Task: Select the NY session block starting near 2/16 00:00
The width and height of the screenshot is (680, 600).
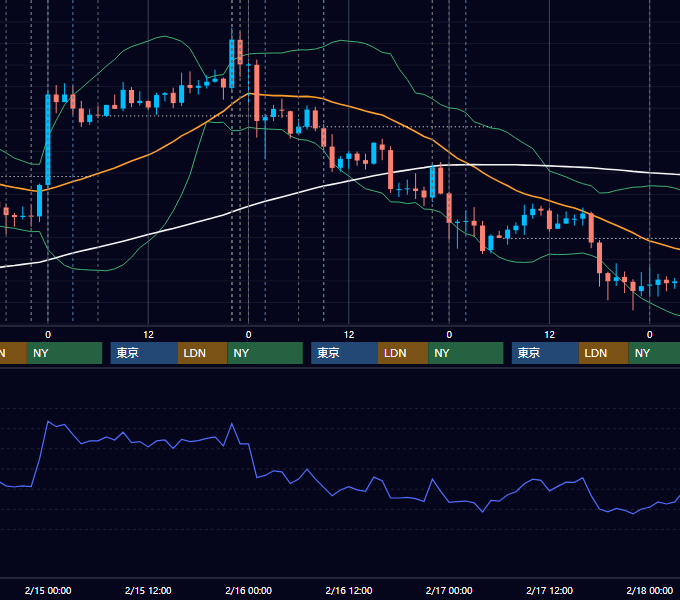Action: tap(265, 353)
